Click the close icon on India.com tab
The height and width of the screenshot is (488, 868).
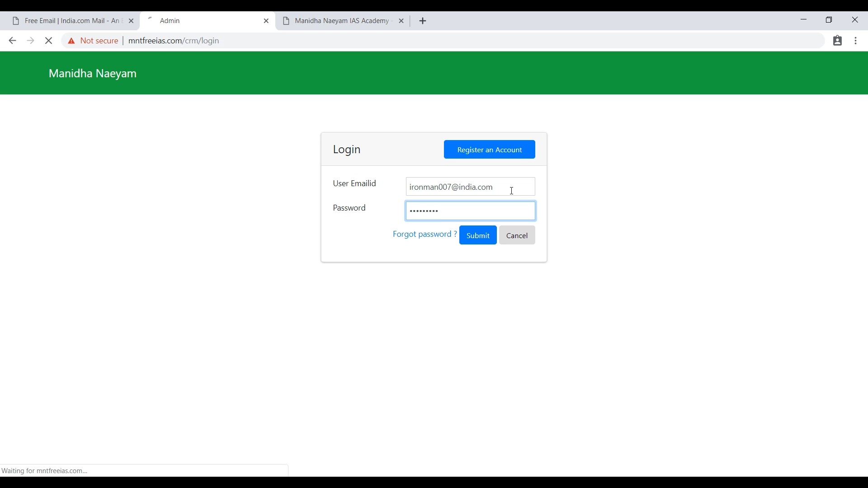click(x=131, y=21)
